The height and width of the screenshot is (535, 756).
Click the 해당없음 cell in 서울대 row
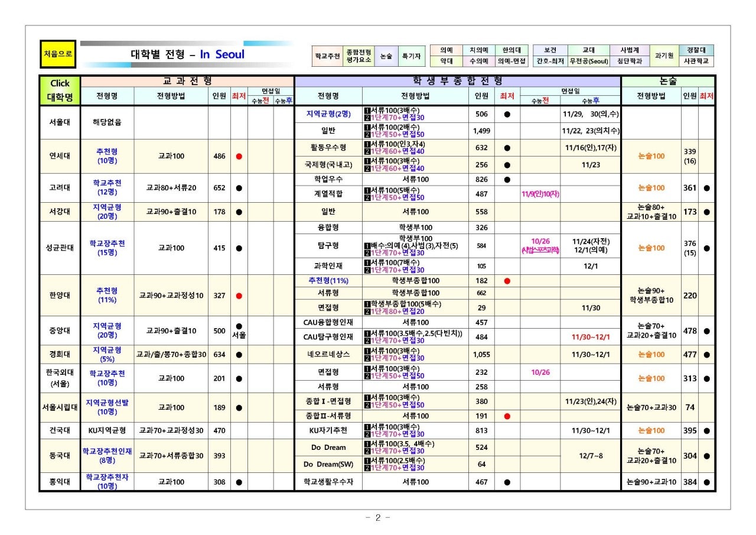107,123
